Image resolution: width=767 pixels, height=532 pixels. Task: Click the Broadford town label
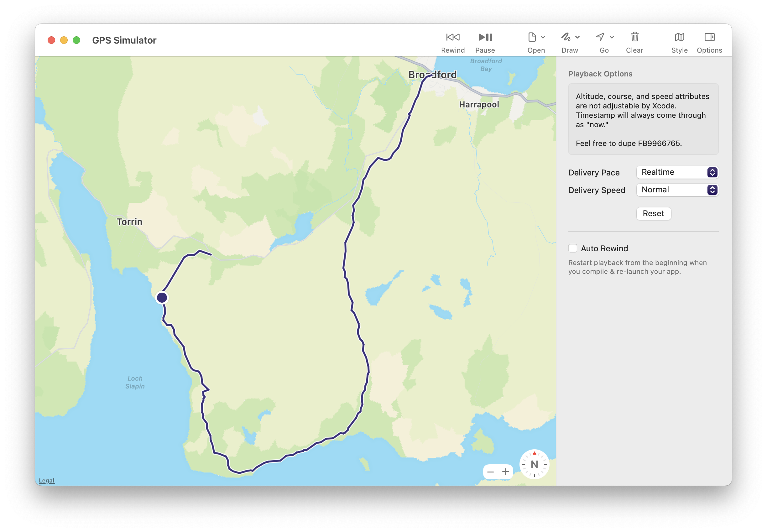[432, 75]
